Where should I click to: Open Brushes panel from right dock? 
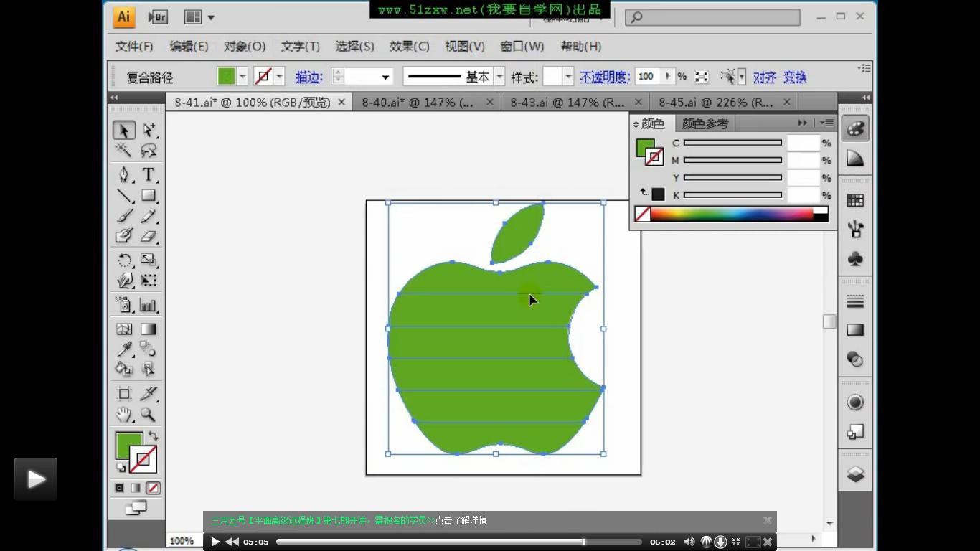(855, 230)
